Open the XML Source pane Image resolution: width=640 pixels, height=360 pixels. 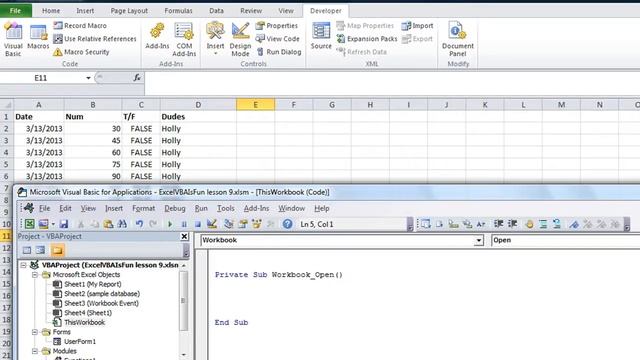click(321, 37)
